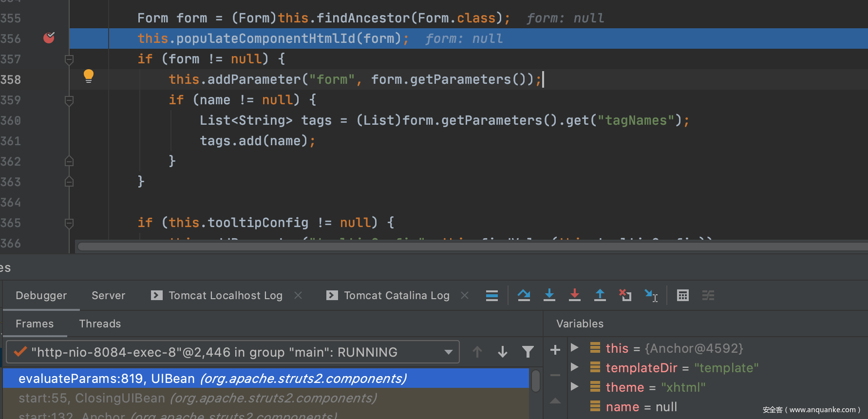
Task: Click the Step Out icon
Action: point(600,295)
